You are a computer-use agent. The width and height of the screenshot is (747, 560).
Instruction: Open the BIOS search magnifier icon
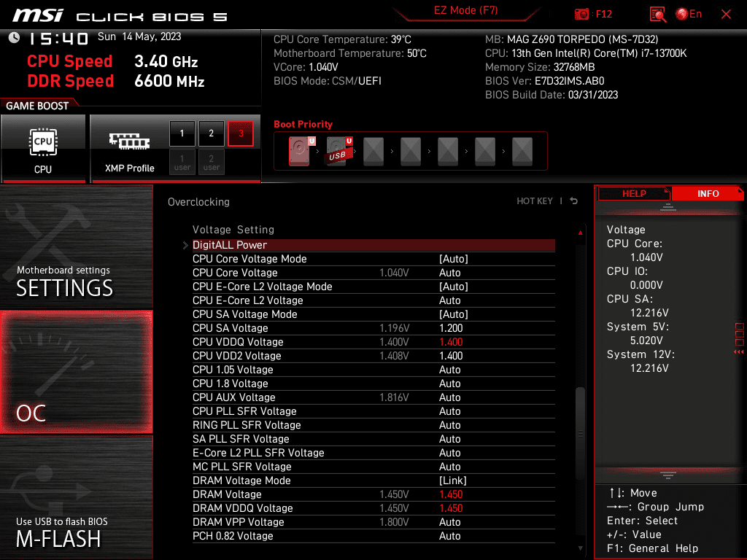pos(657,14)
